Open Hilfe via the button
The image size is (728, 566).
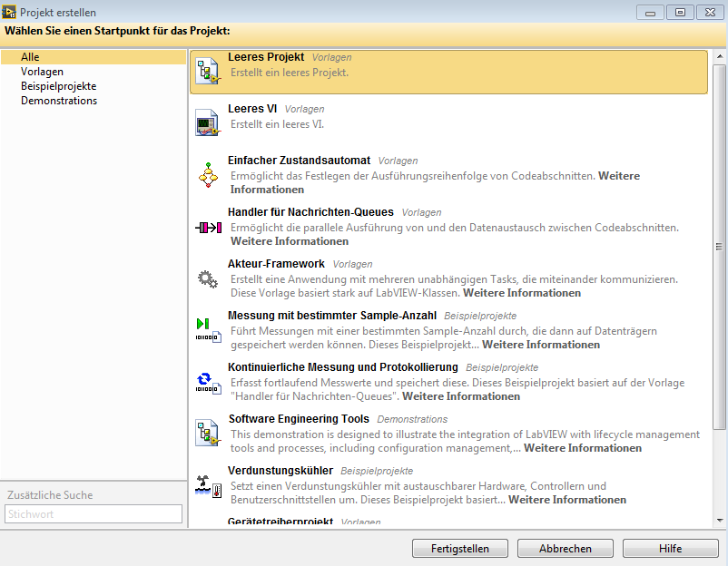tap(671, 549)
